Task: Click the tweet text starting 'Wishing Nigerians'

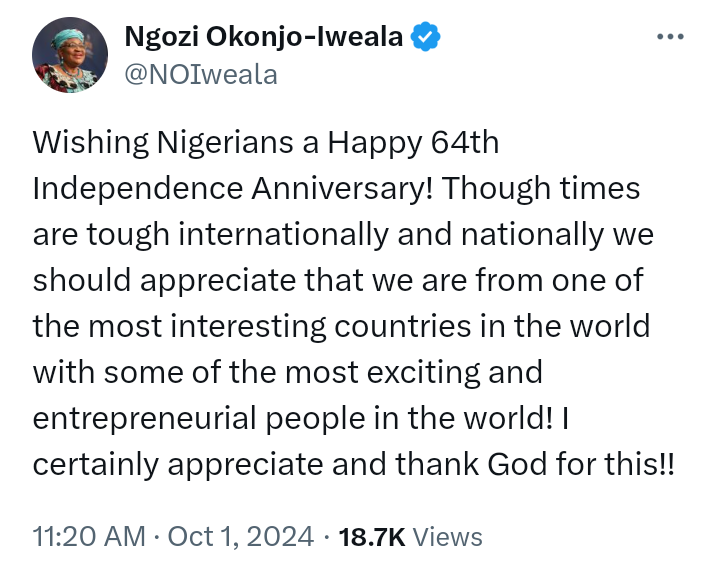Action: coord(354,303)
